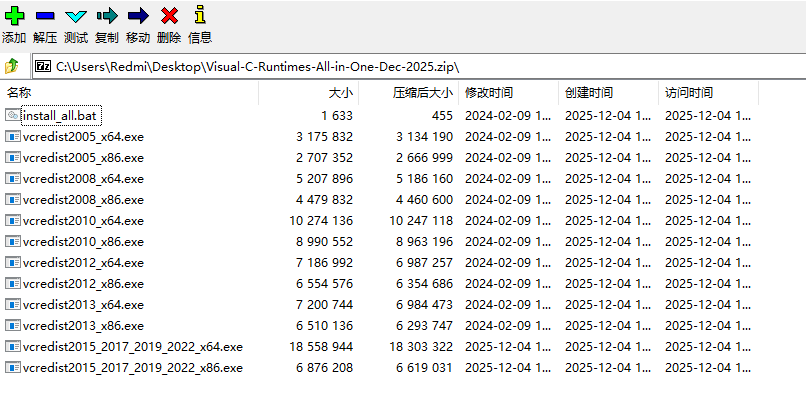
Task: Click packed size value 18 303 322
Action: point(422,347)
